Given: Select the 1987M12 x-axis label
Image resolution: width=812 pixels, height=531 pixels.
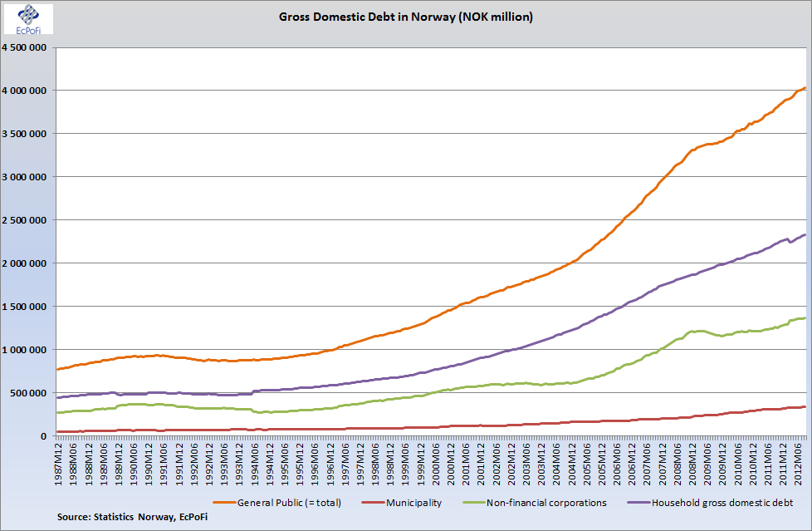Looking at the screenshot, I should [59, 460].
